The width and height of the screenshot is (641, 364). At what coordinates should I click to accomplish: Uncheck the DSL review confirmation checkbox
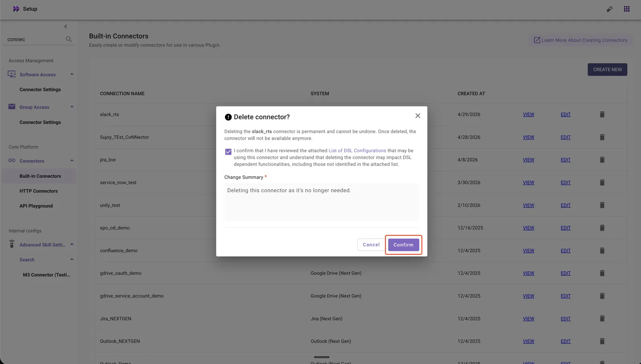click(228, 152)
